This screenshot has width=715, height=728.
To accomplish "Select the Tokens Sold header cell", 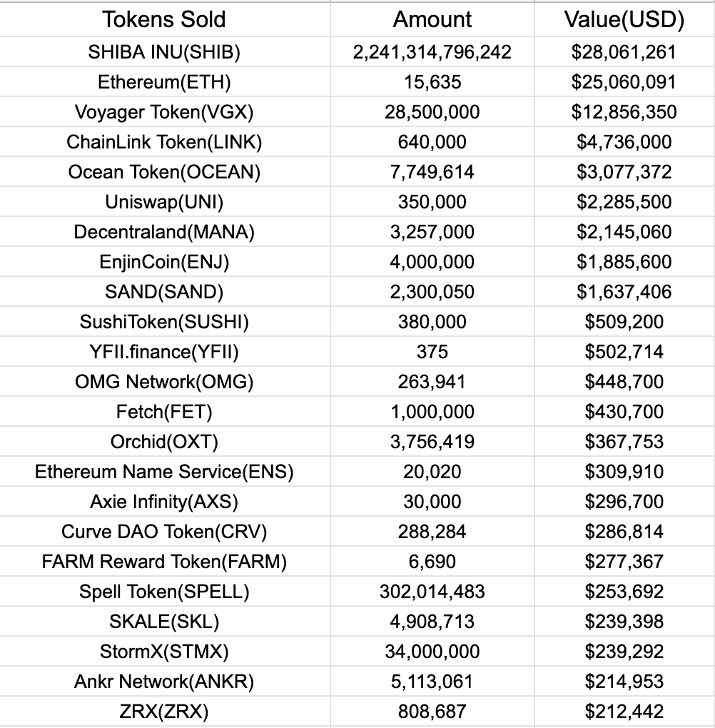I will pos(164,19).
